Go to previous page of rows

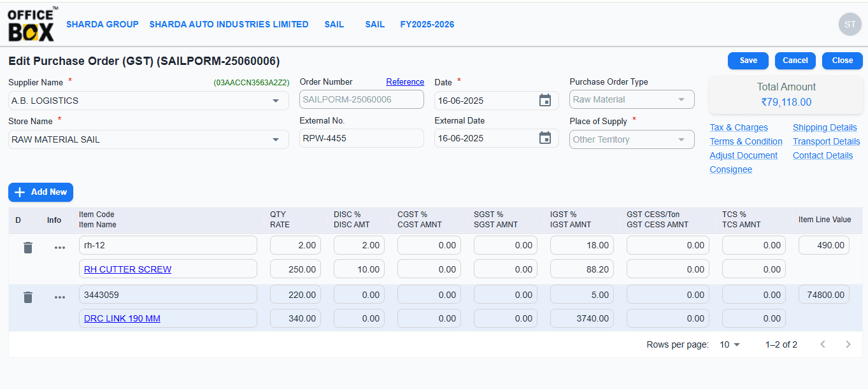coord(823,344)
